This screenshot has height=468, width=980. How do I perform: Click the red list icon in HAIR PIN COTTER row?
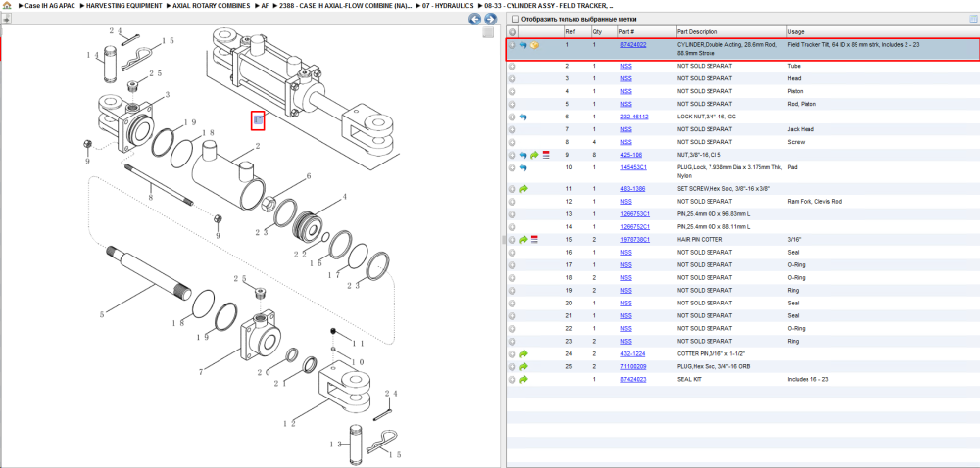[534, 240]
